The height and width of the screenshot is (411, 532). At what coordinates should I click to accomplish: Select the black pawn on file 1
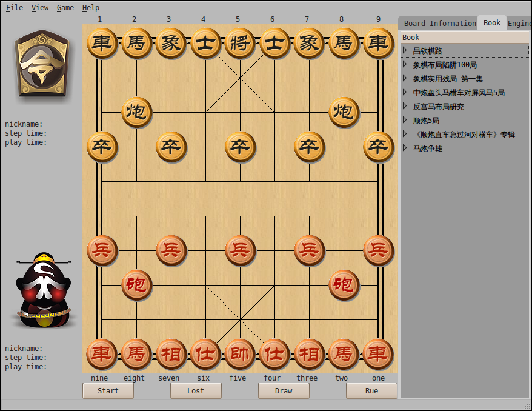coord(102,147)
